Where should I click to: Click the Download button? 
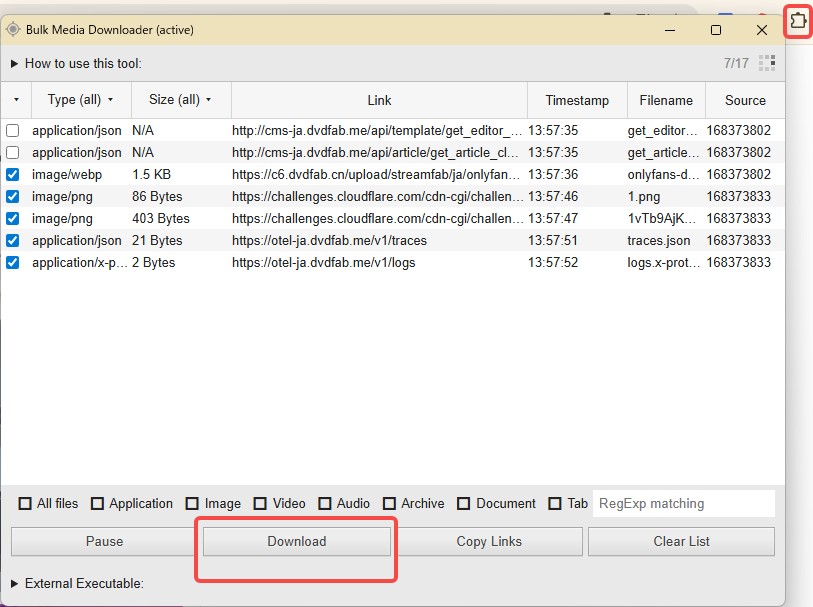[x=296, y=541]
